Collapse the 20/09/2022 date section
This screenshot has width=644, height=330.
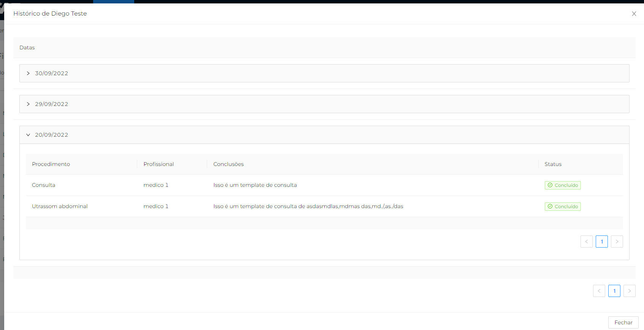28,135
